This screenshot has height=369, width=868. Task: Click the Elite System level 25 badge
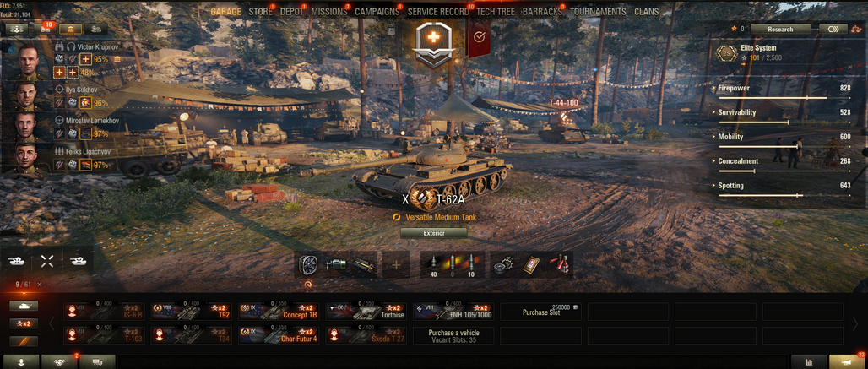coord(726,53)
